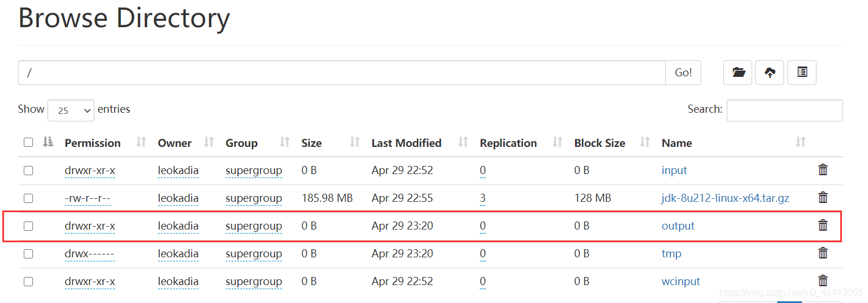The image size is (868, 303).
Task: Check the output row checkbox
Action: [28, 226]
